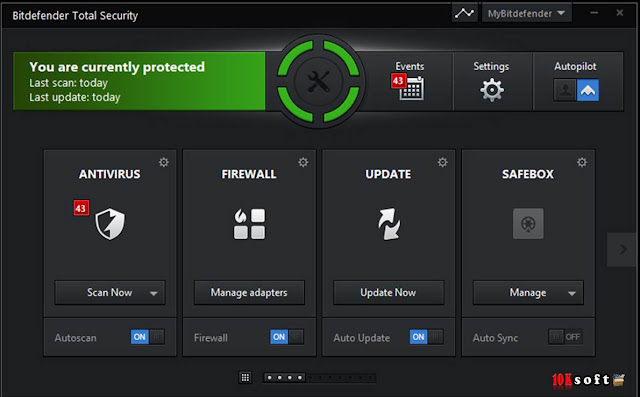Open the Events calendar icon
The height and width of the screenshot is (397, 640).
coord(411,89)
